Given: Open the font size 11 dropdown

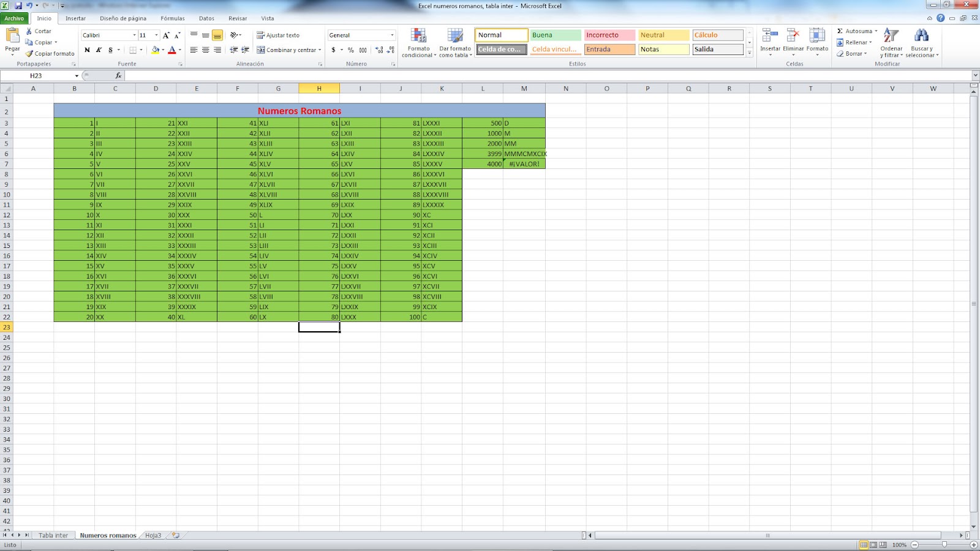Looking at the screenshot, I should 156,36.
